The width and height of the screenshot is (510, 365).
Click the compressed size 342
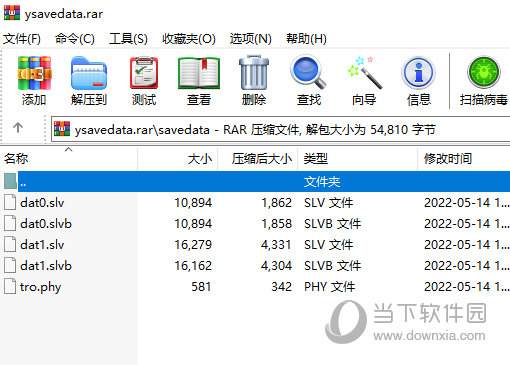click(281, 287)
